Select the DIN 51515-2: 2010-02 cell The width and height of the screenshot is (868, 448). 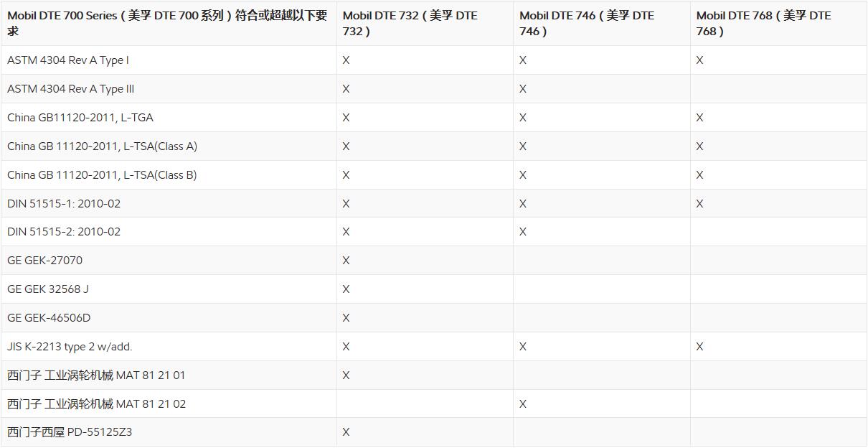(64, 232)
